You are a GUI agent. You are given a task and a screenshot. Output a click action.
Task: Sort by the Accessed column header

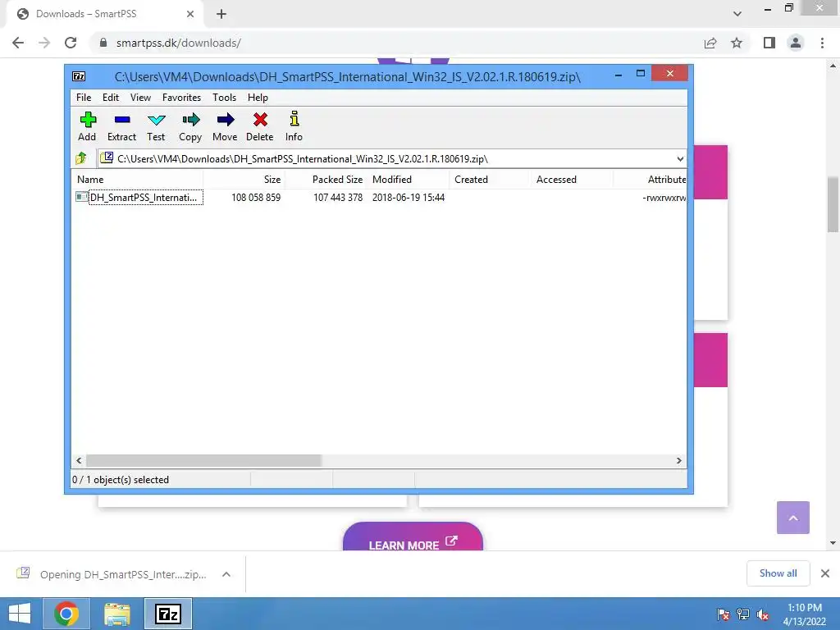click(x=572, y=180)
